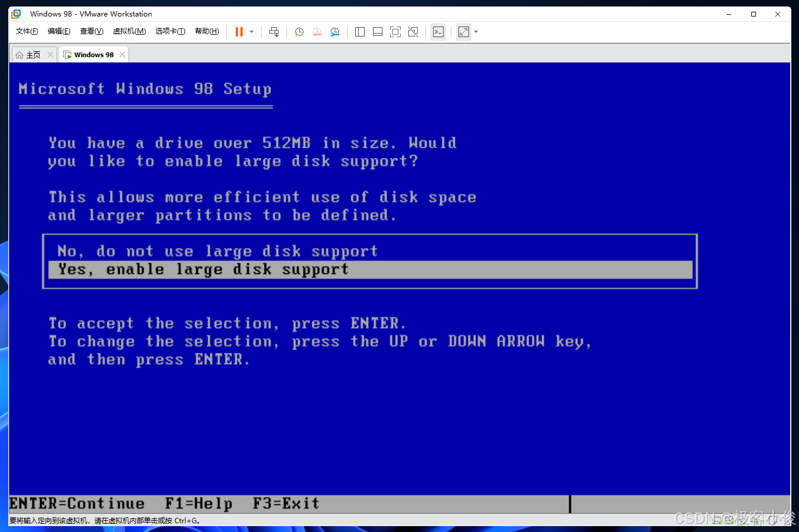Open the power options dropdown arrow beside pause
The height and width of the screenshot is (532, 799).
pyautogui.click(x=252, y=32)
